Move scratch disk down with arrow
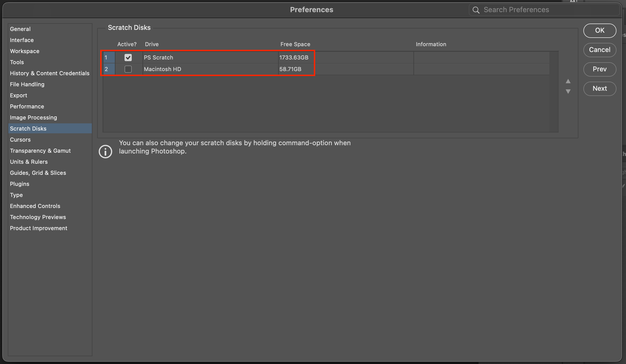The width and height of the screenshot is (626, 364). tap(568, 91)
